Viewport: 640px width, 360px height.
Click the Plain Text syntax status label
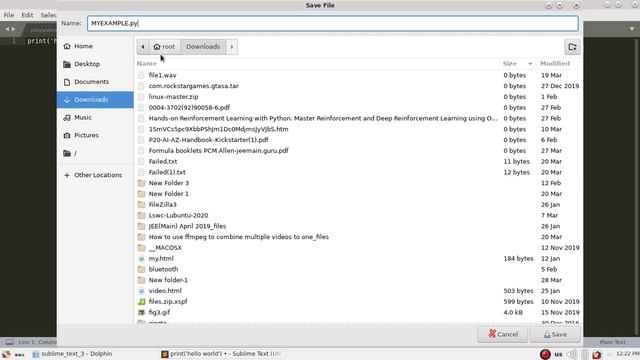tap(613, 342)
